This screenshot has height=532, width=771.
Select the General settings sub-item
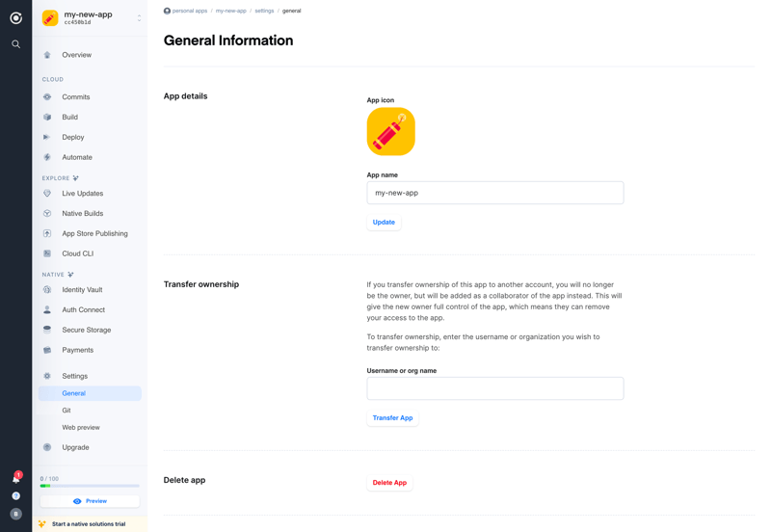[x=90, y=393]
